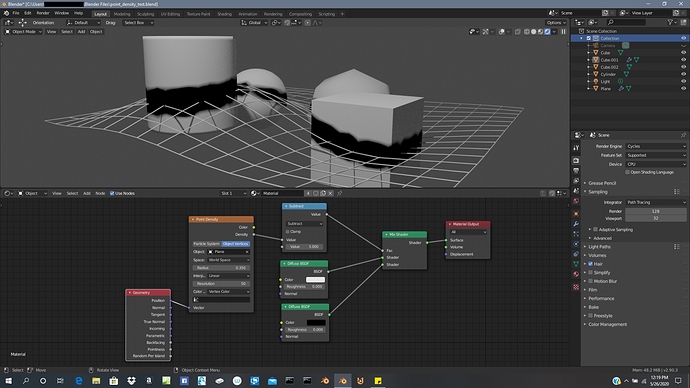Image resolution: width=690 pixels, height=388 pixels.
Task: Open the Tool properties tab icon
Action: (x=576, y=148)
